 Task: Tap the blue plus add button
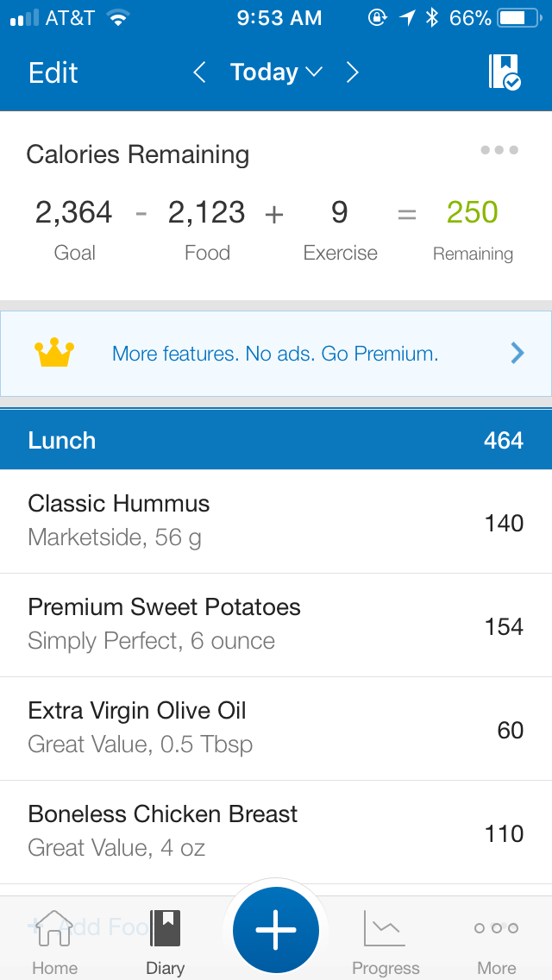[x=276, y=931]
